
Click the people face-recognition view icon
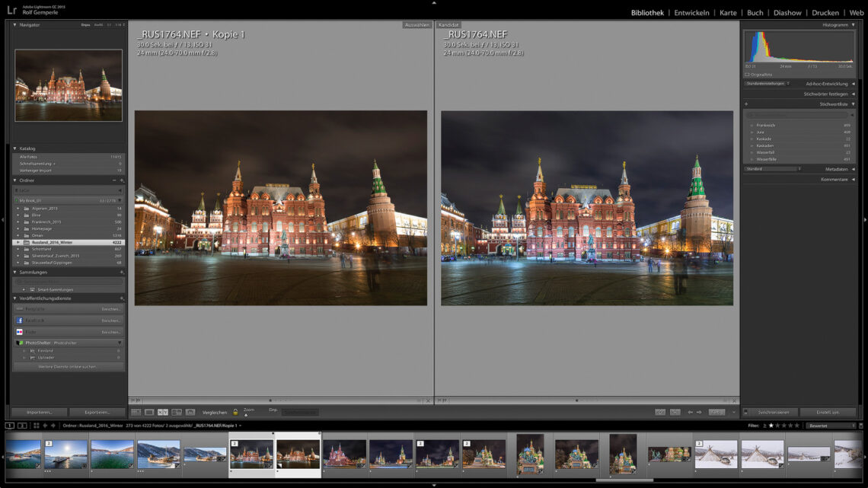[x=190, y=412]
